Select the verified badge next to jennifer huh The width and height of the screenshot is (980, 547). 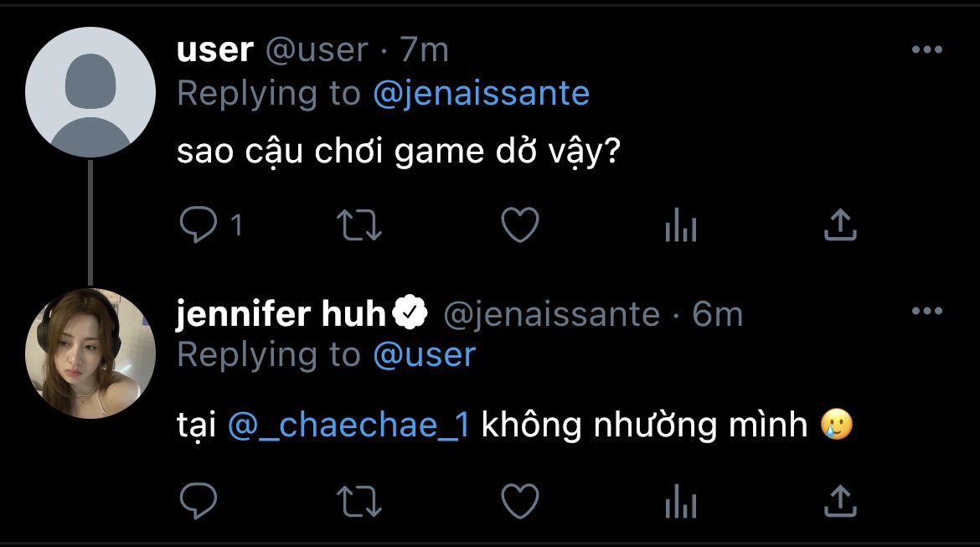coord(410,312)
